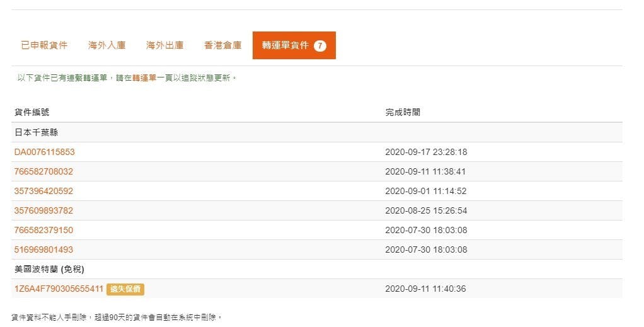The height and width of the screenshot is (327, 644).
Task: Open the 香港倉庫 tab
Action: point(222,45)
